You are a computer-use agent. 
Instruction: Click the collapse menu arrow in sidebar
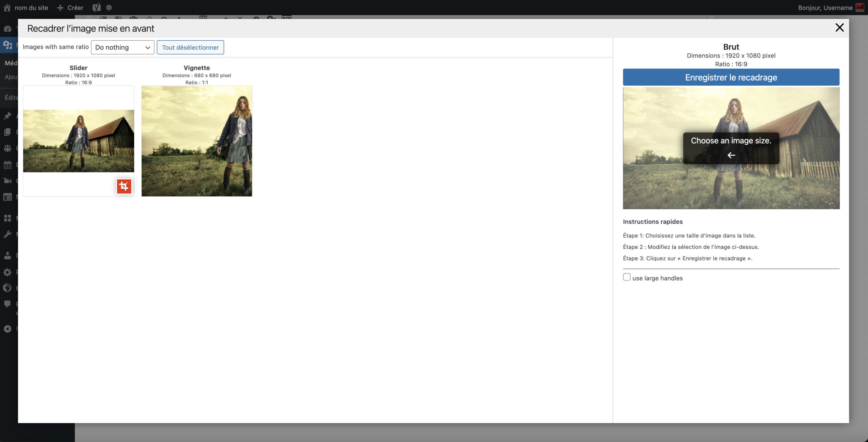7,329
